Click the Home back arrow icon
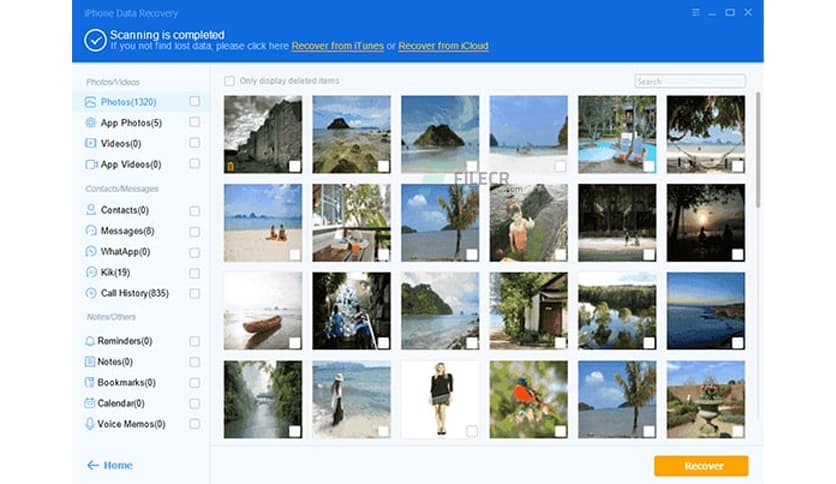 [x=93, y=465]
